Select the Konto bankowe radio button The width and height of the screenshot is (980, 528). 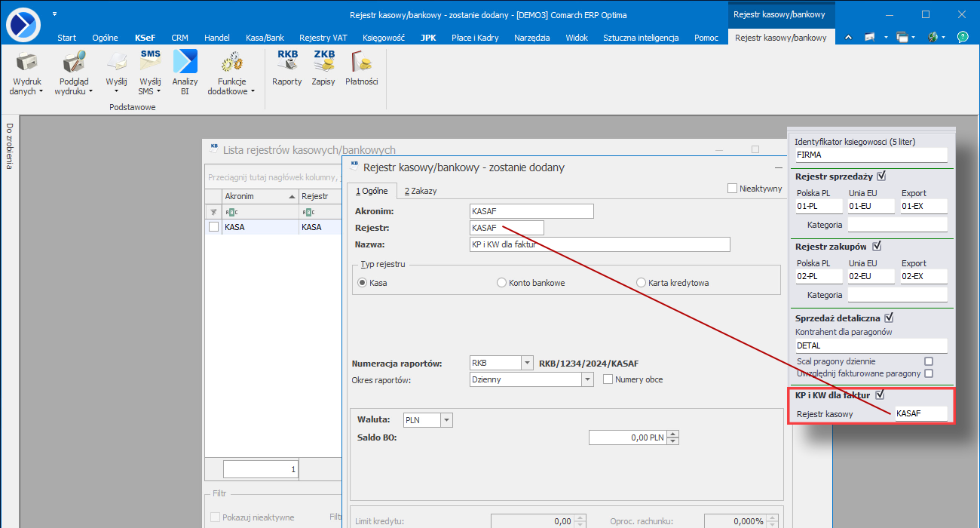coord(502,283)
